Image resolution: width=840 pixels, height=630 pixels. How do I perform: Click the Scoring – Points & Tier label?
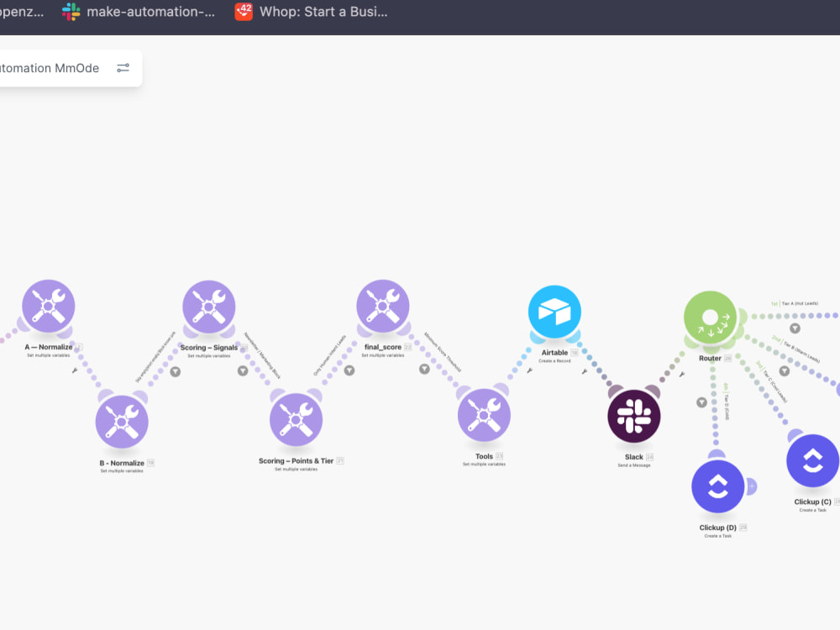point(296,460)
